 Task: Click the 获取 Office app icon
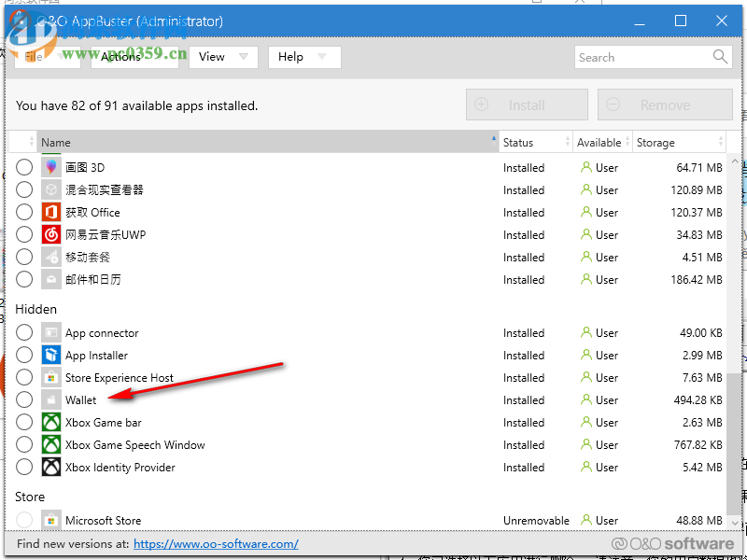(x=50, y=212)
